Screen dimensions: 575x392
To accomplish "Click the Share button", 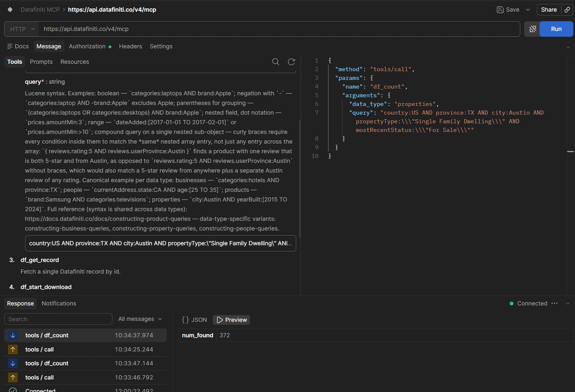I will 549,10.
